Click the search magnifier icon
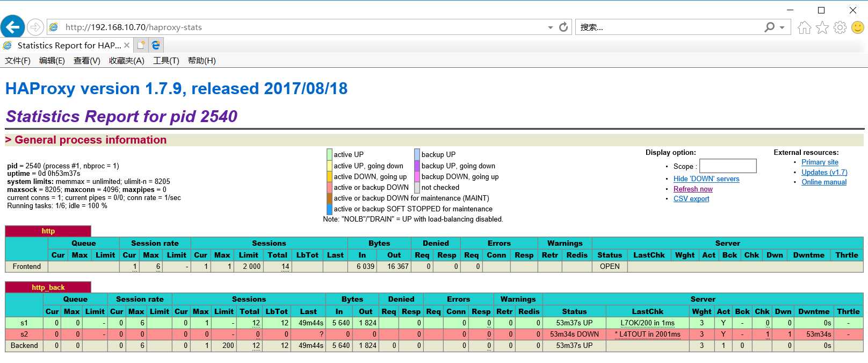 770,27
